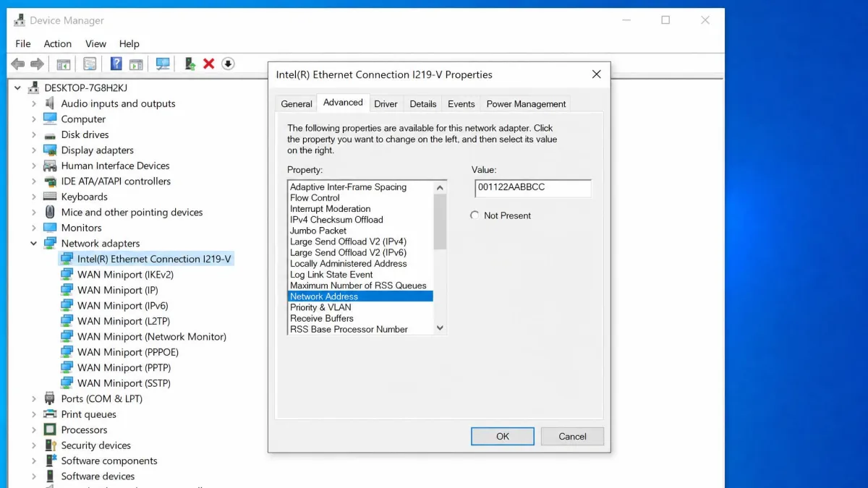Expand the Monitors node
Image resolution: width=868 pixels, height=488 pixels.
(33, 228)
